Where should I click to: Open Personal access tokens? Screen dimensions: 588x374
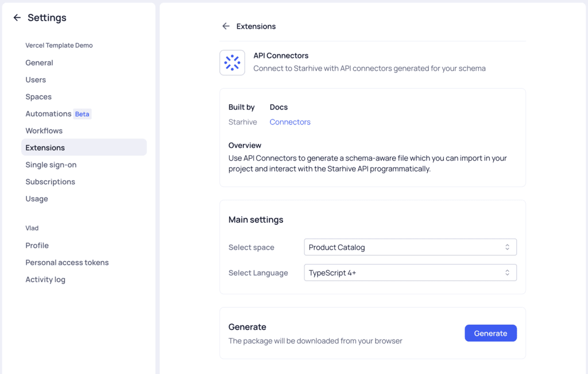(x=67, y=262)
